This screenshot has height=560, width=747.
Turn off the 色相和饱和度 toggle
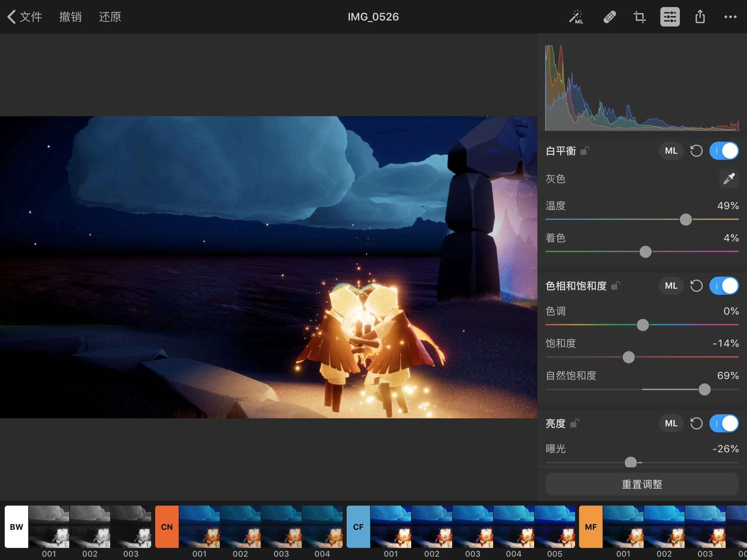724,286
